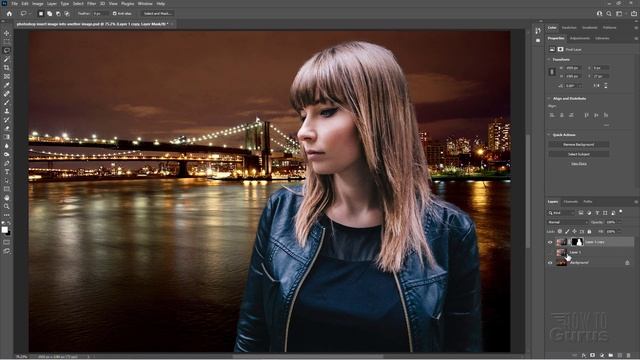Open the collapsed History panel icon

(538, 31)
